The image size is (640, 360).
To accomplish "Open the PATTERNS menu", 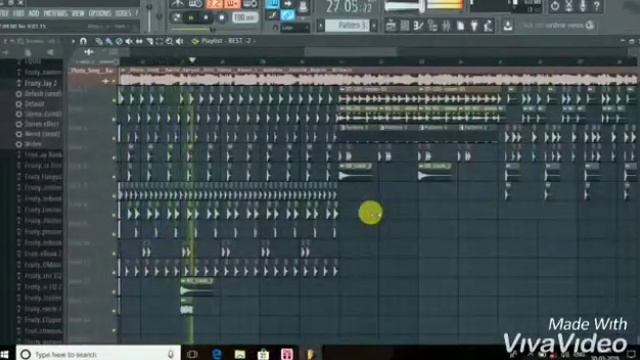I will 55,13.
